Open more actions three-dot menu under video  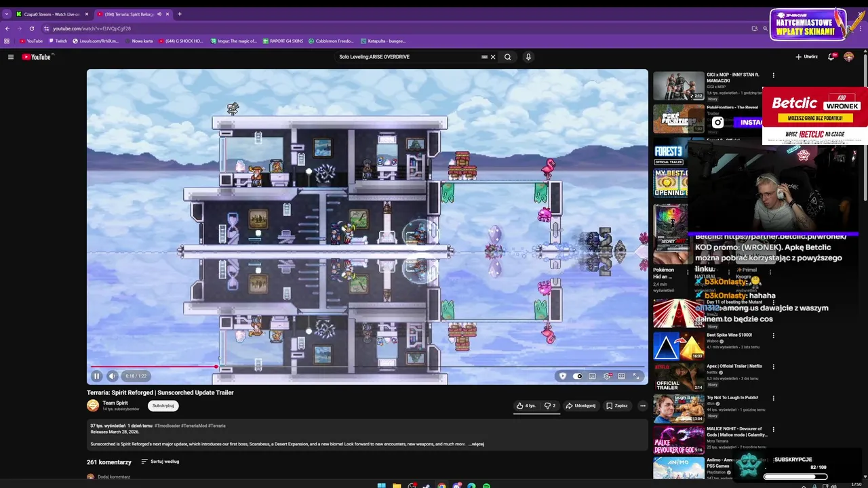click(x=643, y=405)
